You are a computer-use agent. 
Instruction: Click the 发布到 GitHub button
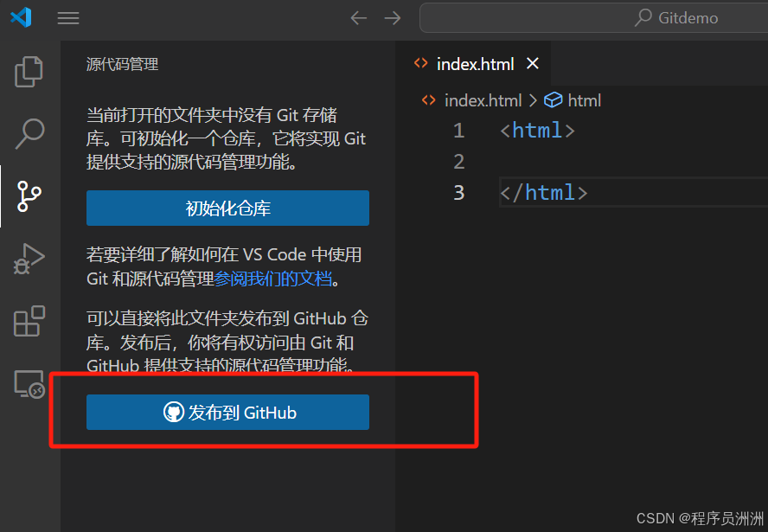pyautogui.click(x=227, y=413)
